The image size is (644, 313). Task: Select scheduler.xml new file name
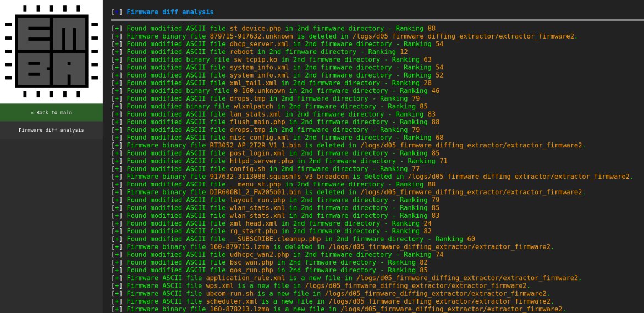pos(232,301)
